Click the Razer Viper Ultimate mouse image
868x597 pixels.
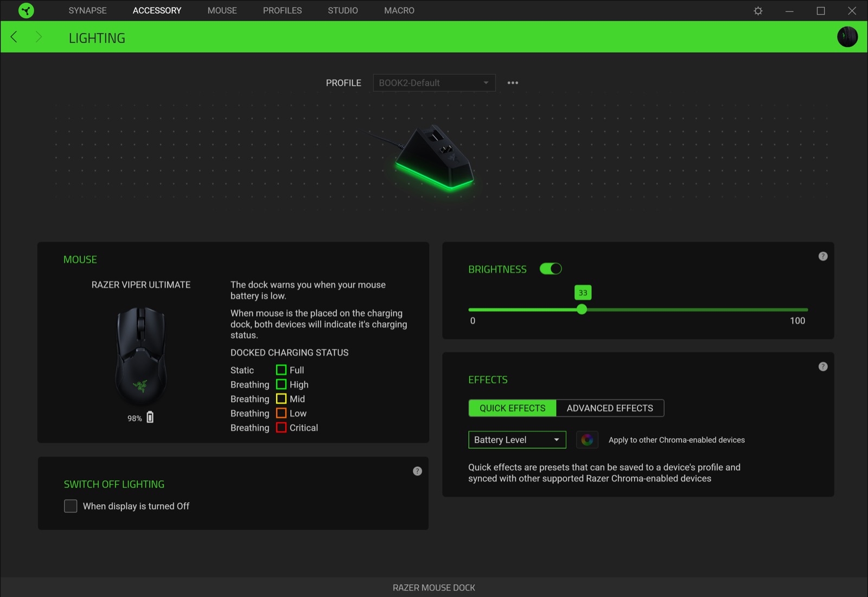pyautogui.click(x=141, y=355)
